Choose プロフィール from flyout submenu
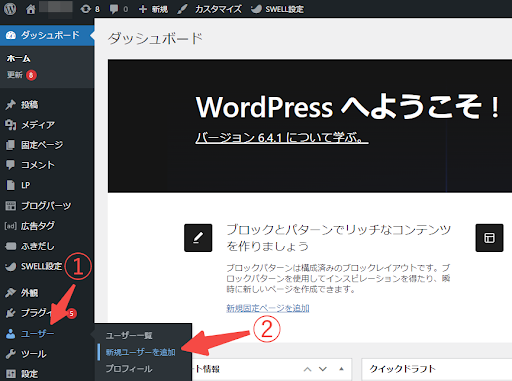Screen dimensions: 512x381 click(129, 369)
